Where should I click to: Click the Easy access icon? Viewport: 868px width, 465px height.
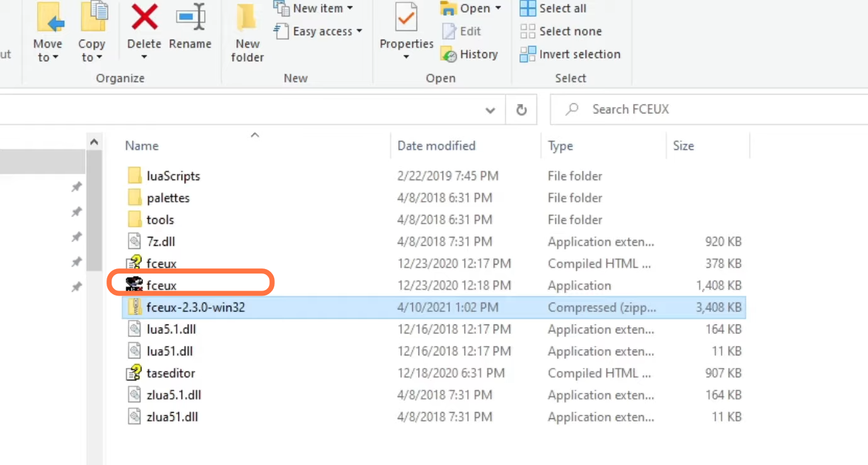point(281,31)
